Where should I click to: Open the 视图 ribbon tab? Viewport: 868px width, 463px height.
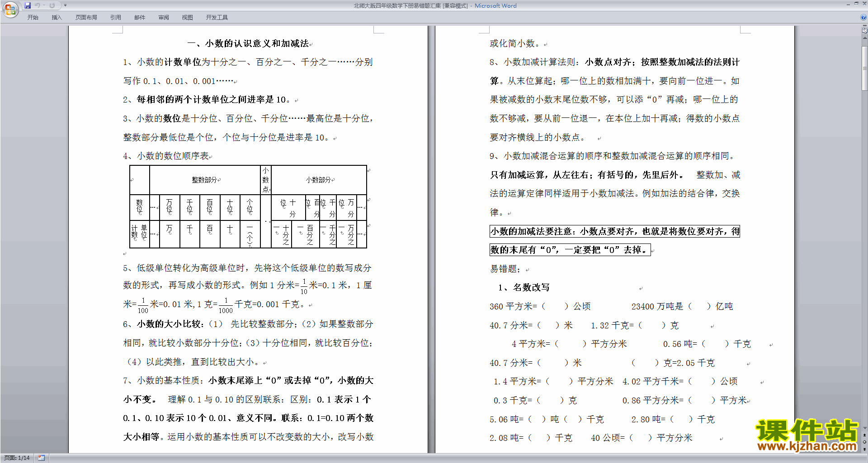pos(188,18)
